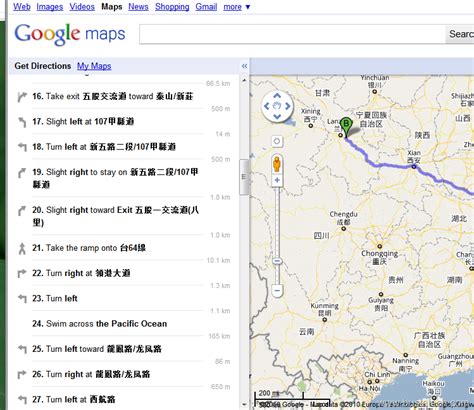Viewport: 474px width, 410px height.
Task: Click the turn-left arrow icon for step 18
Action: [22, 147]
